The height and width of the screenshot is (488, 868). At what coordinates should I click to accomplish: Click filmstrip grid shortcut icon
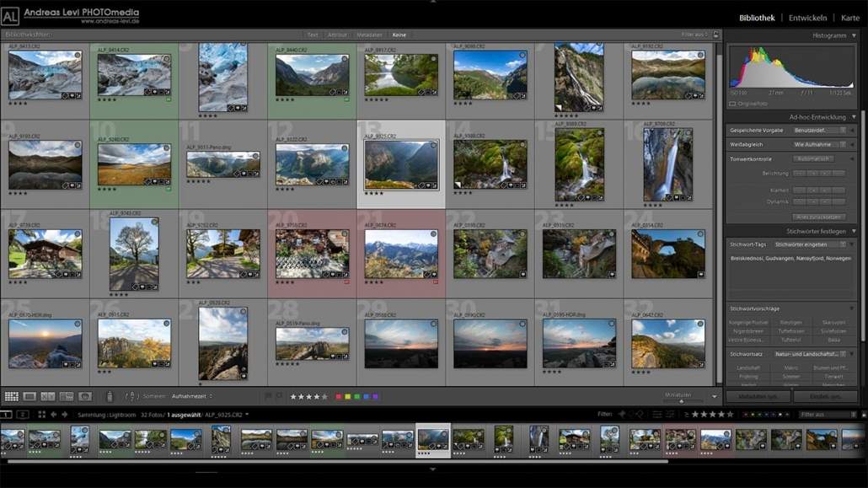[x=41, y=415]
